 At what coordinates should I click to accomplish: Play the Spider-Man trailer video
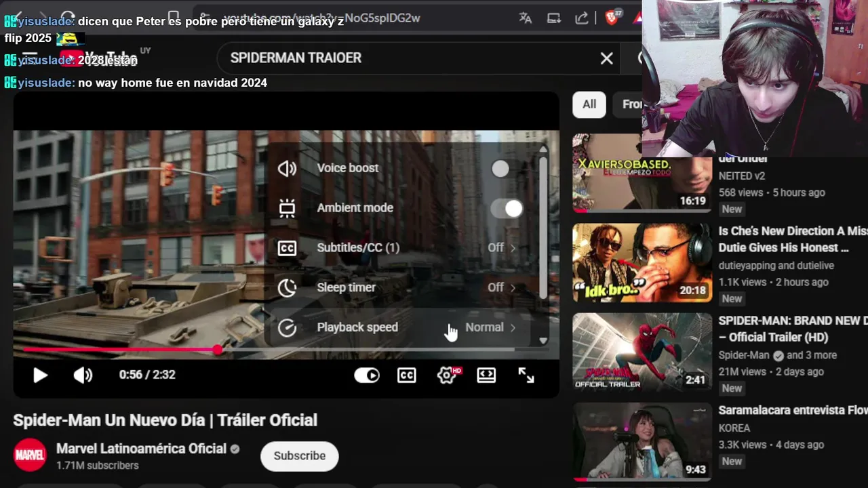40,375
